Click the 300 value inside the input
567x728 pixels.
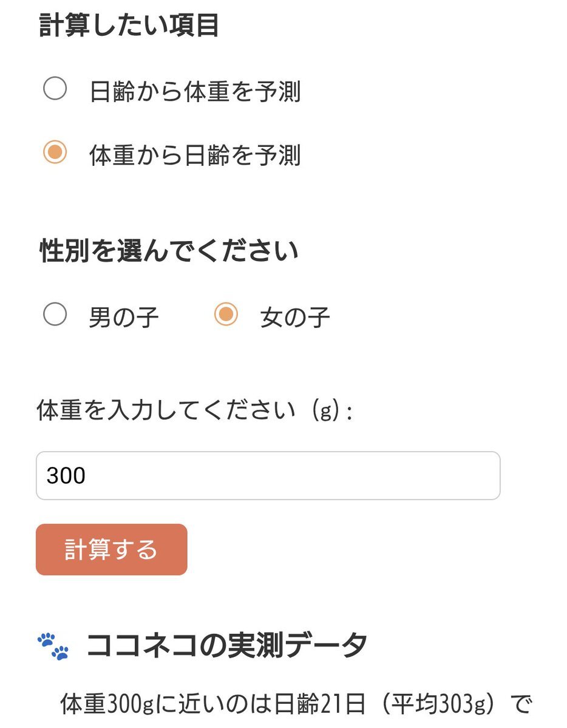coord(66,475)
